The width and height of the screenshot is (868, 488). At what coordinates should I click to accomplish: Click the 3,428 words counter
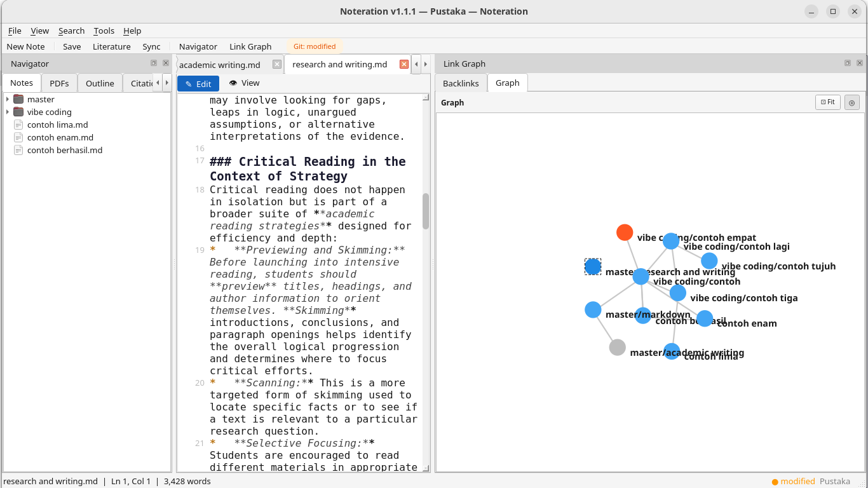(x=187, y=481)
